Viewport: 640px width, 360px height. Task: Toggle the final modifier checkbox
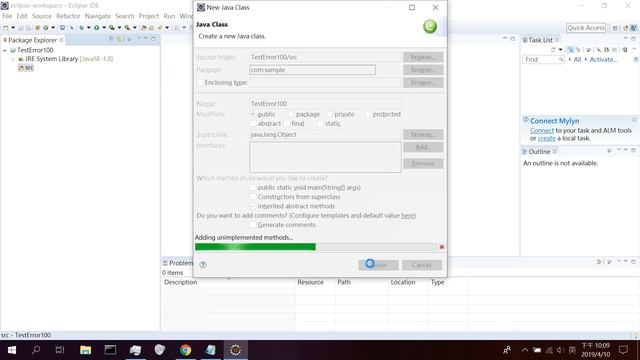click(x=287, y=123)
